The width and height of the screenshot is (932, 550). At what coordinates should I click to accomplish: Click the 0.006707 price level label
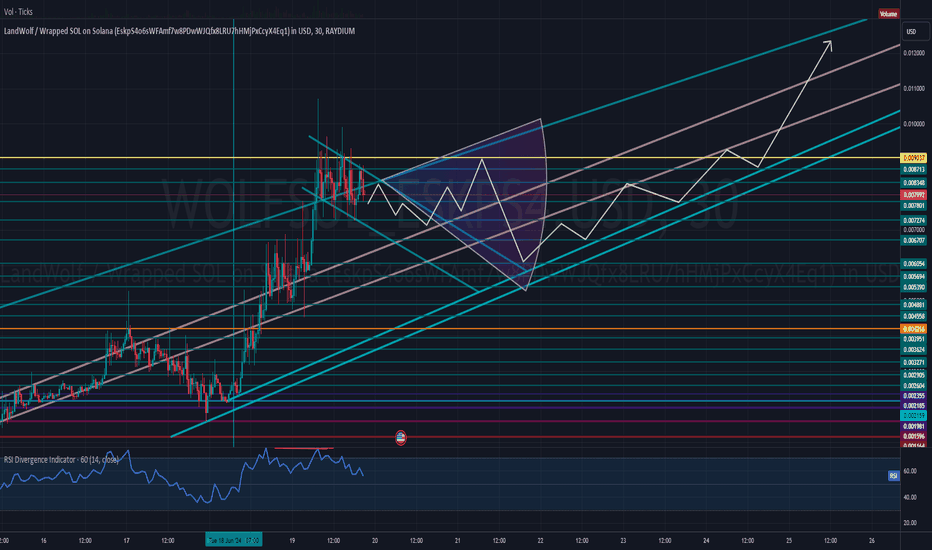[x=914, y=241]
